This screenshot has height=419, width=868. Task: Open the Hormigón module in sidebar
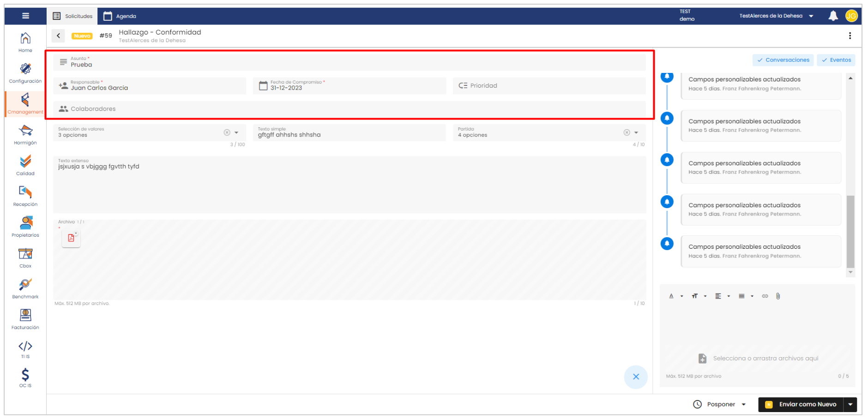(25, 134)
